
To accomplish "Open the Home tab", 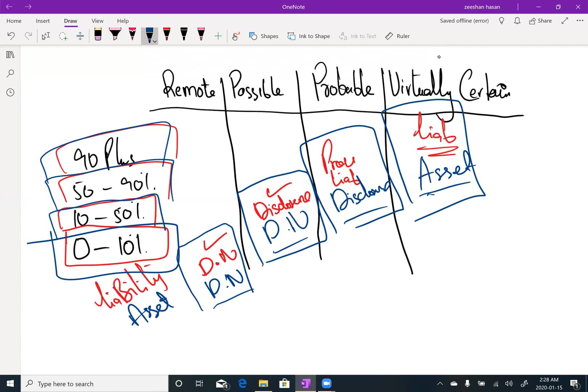I will click(x=14, y=21).
